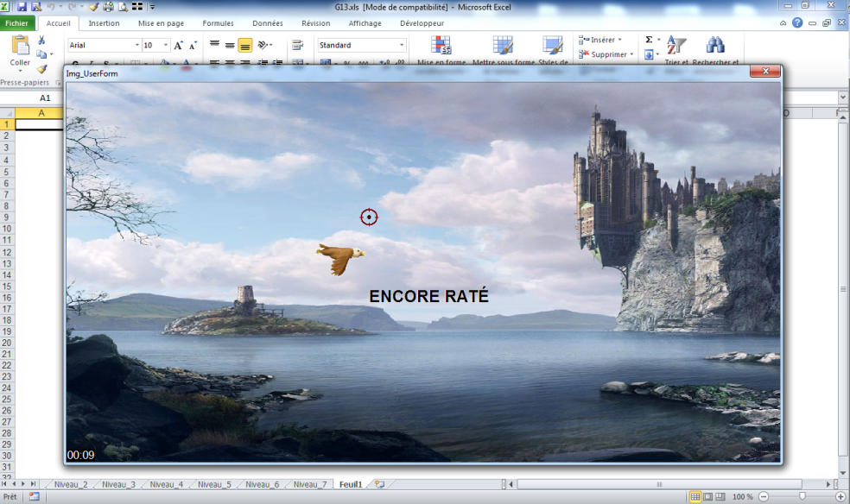
Task: Open the Formules ribbon tab
Action: [218, 23]
